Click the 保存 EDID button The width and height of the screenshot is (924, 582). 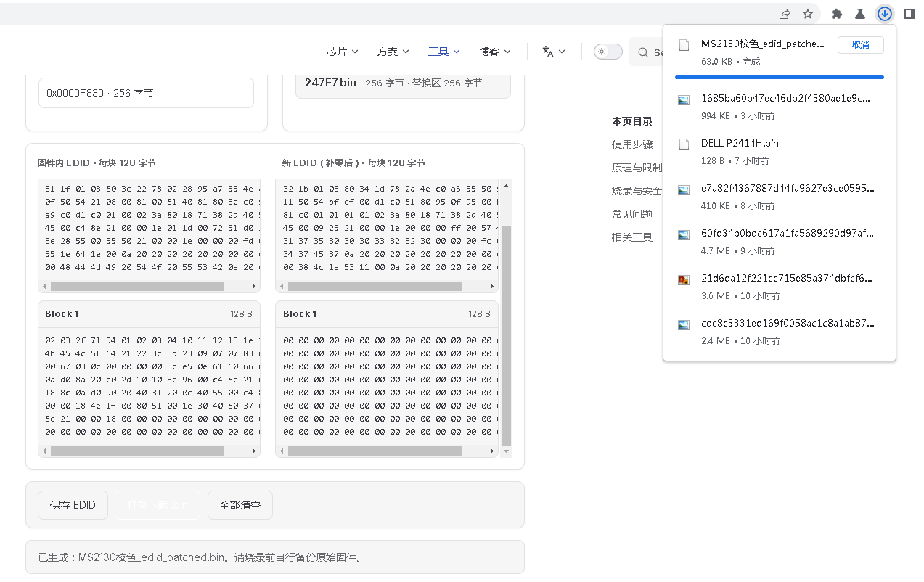[x=73, y=505]
